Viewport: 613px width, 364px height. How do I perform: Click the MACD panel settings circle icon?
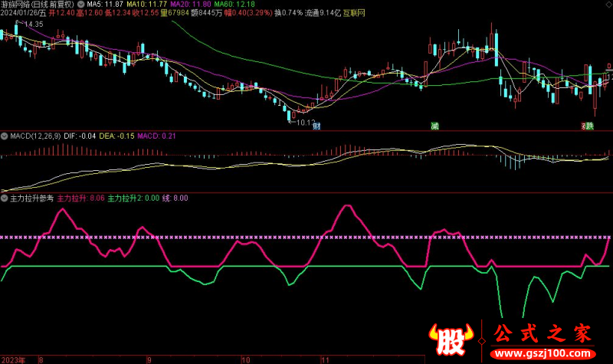coord(5,136)
